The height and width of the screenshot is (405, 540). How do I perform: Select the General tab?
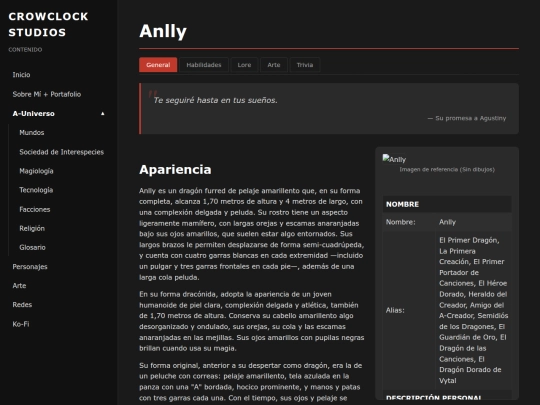(158, 65)
